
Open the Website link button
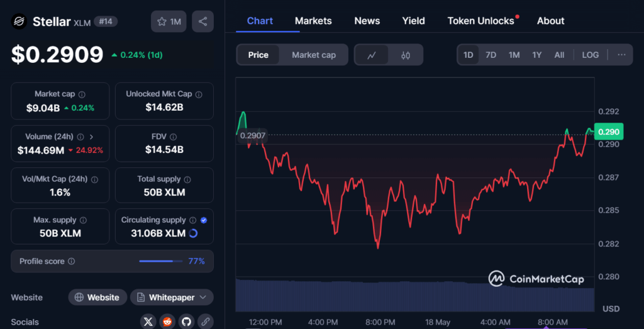97,298
